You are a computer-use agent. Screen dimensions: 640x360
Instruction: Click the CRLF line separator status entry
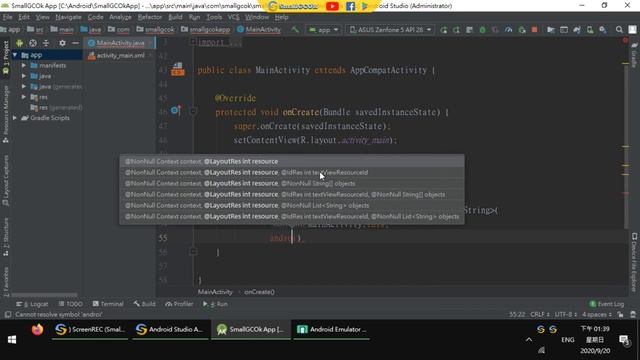(x=540, y=315)
